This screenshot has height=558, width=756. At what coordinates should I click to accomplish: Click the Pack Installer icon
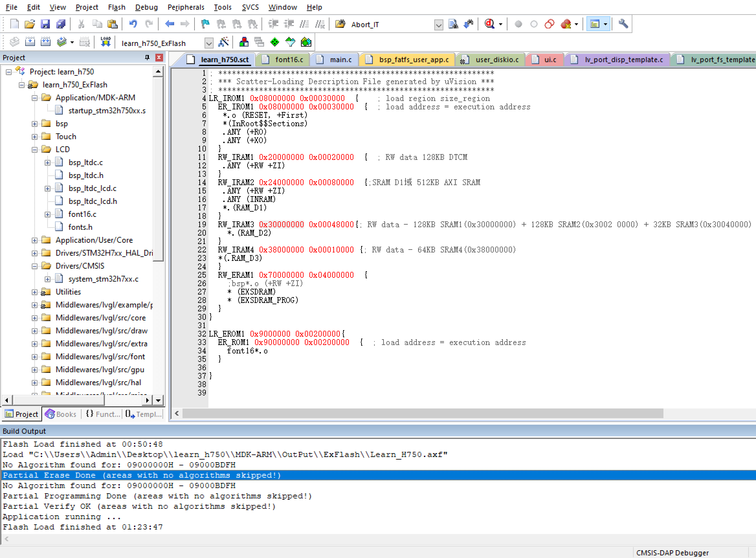306,42
